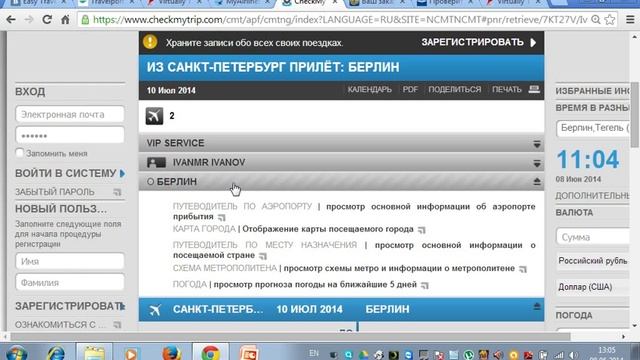Click the zoom magnifier icon in address bar
Screen dimensions: 640x360
[596, 19]
